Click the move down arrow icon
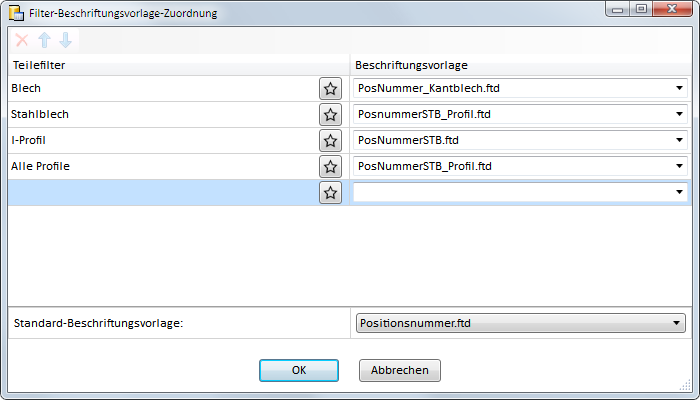 [66, 40]
